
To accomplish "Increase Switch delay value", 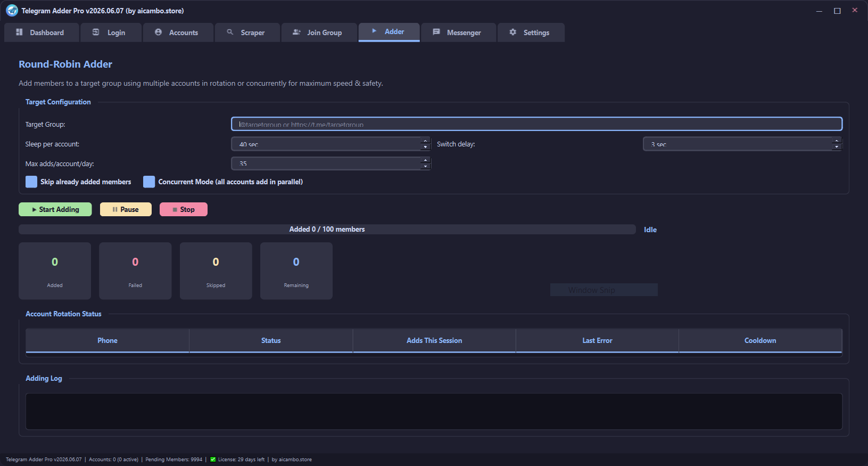I will click(x=837, y=141).
